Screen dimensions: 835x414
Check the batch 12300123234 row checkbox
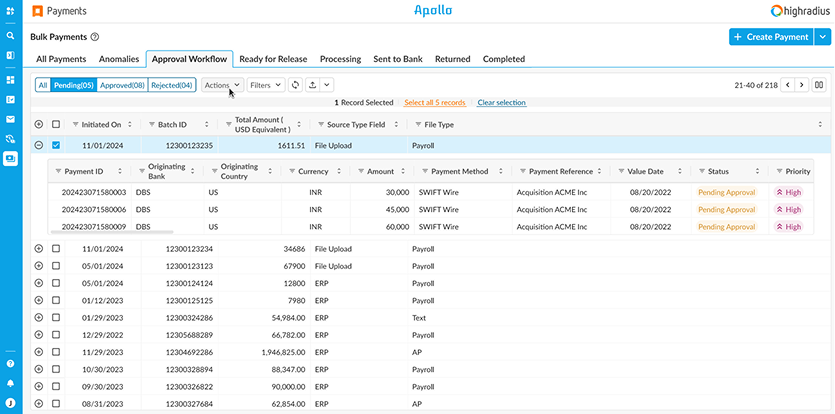point(56,249)
